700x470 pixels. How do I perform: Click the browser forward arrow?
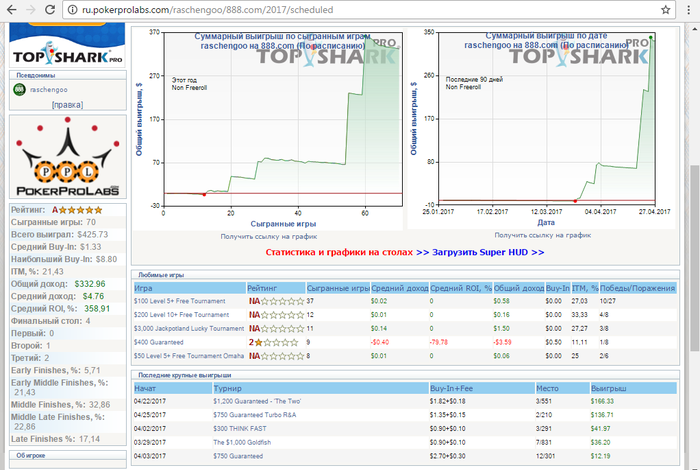click(x=31, y=9)
